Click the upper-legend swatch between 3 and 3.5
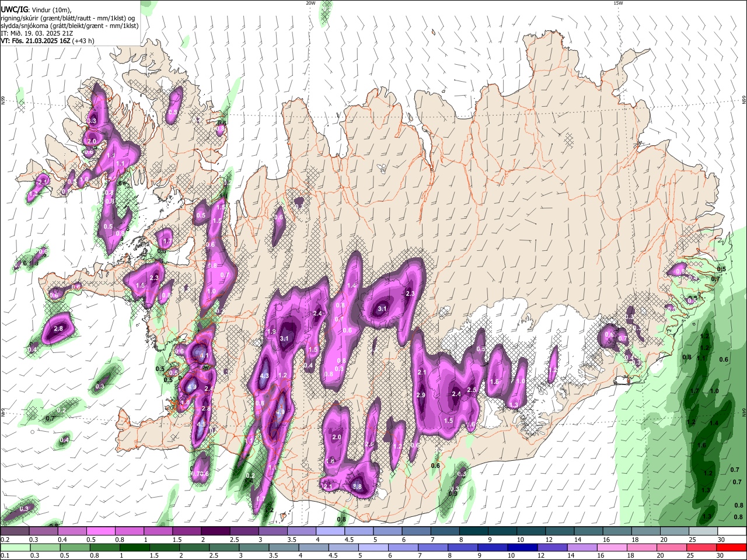Viewport: 747px width, 560px height. [273, 531]
